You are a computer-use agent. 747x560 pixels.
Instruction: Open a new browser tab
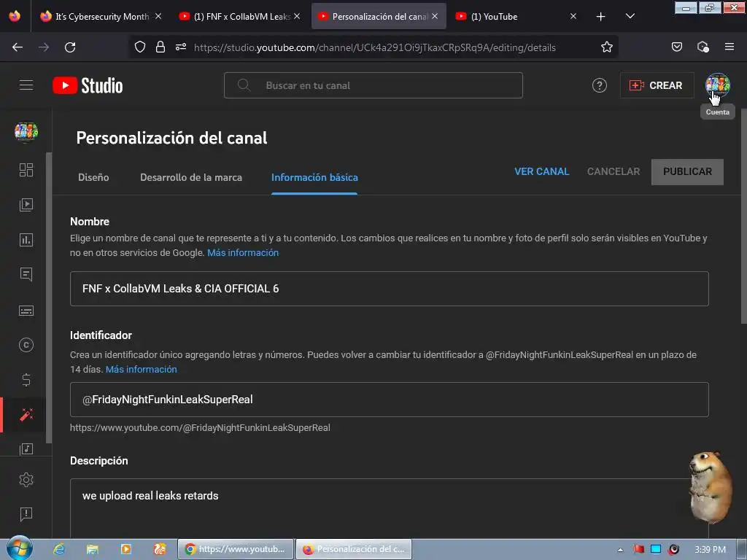(601, 17)
